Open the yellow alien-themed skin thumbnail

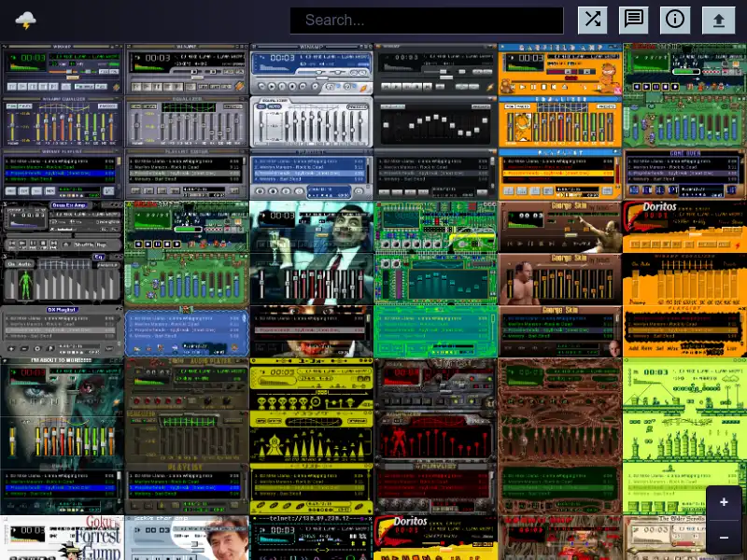(311, 436)
